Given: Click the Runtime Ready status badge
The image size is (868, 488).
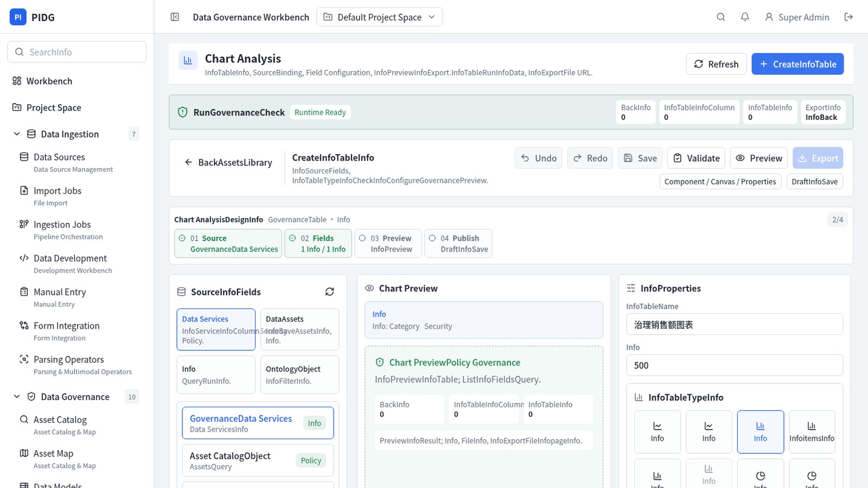Looking at the screenshot, I should (320, 112).
